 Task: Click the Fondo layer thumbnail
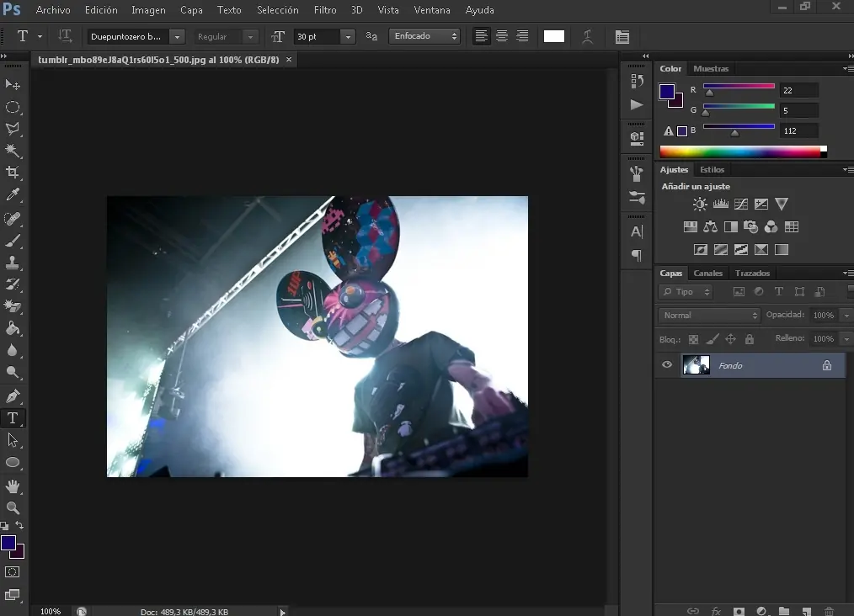(x=696, y=365)
